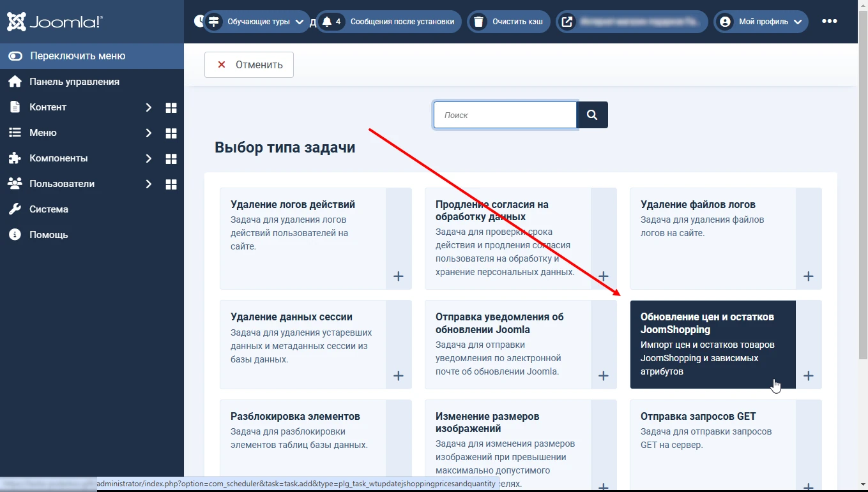Screen dimensions: 868x492
Task: Expand the Контент submenu chevron
Action: tap(148, 107)
